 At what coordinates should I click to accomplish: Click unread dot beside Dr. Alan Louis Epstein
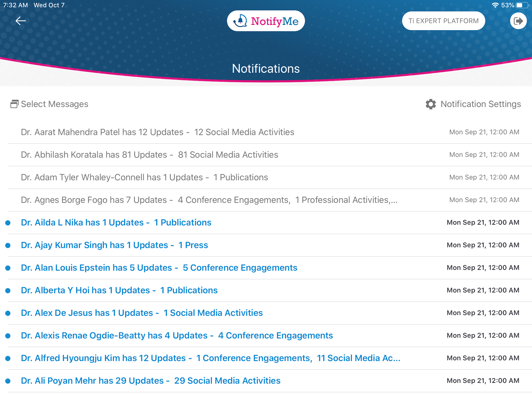coord(8,268)
